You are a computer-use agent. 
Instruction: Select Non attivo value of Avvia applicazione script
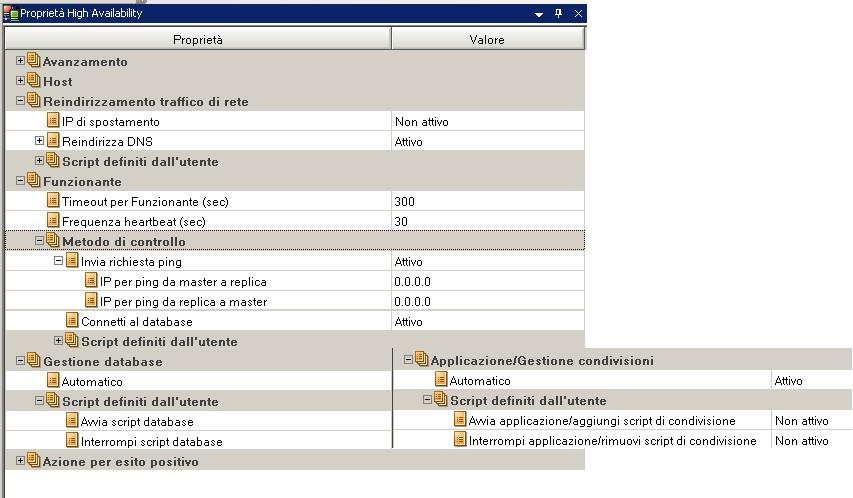(802, 421)
